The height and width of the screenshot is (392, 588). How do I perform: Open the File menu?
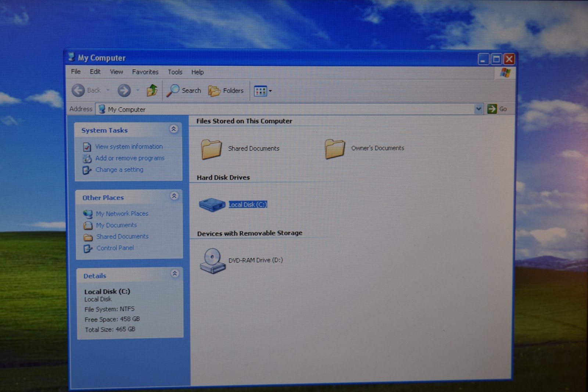click(76, 72)
